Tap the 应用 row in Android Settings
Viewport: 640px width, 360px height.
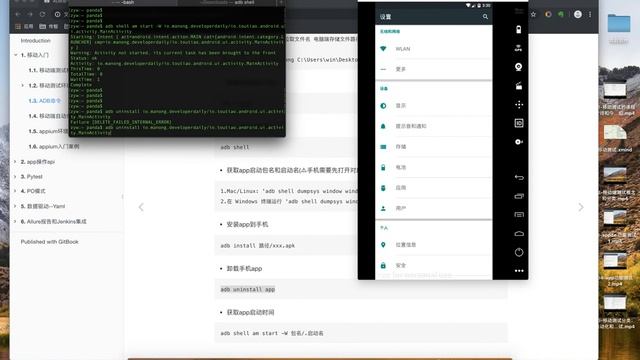tap(434, 188)
